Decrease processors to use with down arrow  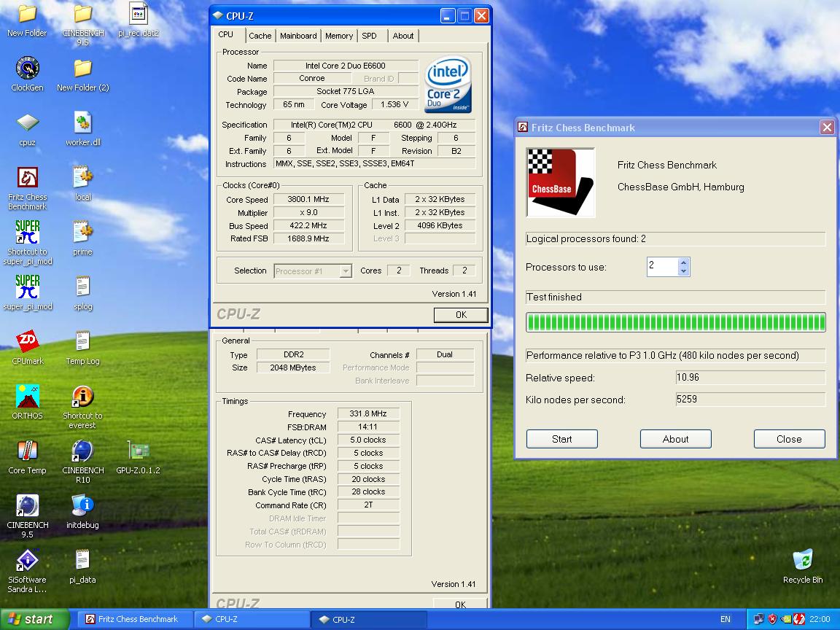(683, 271)
